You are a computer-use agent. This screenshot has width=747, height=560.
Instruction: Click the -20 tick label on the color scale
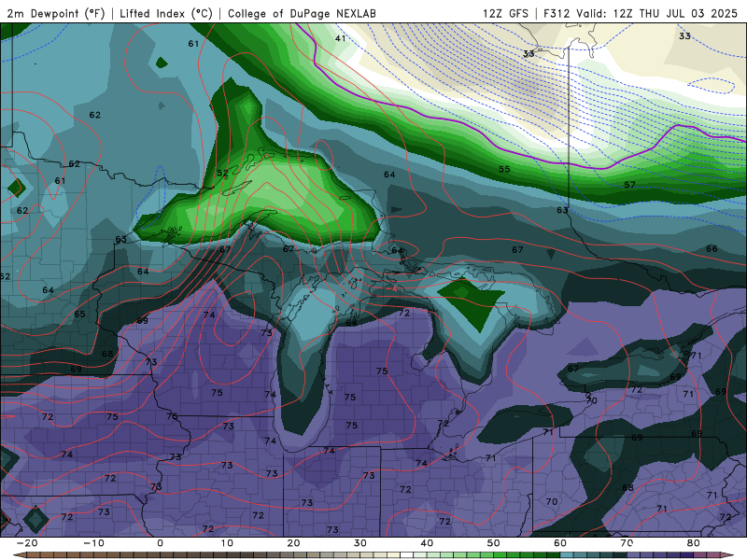pos(27,543)
